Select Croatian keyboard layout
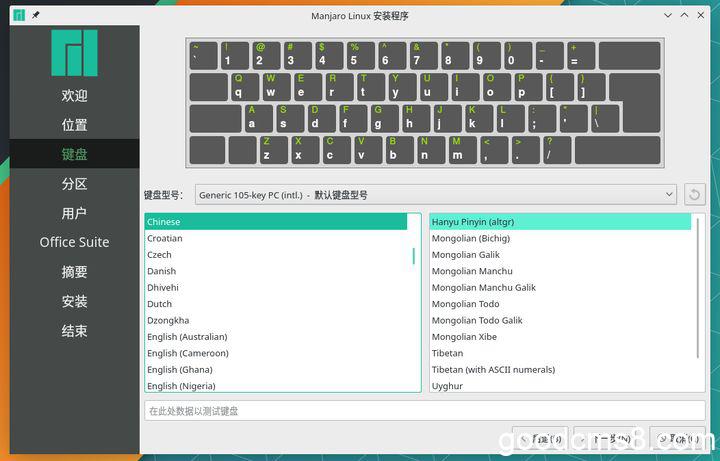720x461 pixels. click(276, 238)
